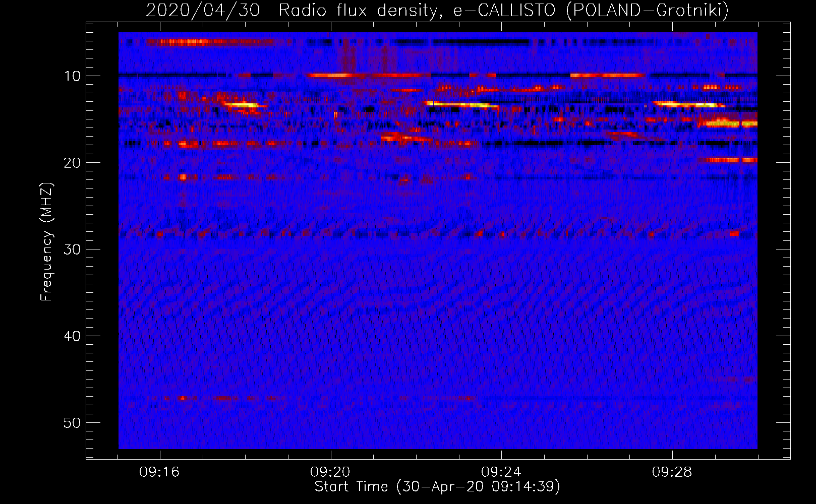The width and height of the screenshot is (816, 504).
Task: Click the Frequency (MHZ) axis label
Action: point(46,242)
